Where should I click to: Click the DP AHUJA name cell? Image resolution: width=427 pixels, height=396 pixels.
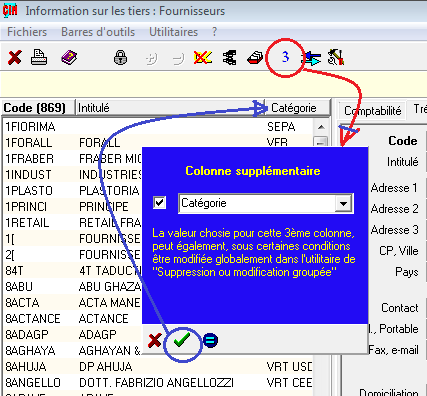point(105,367)
